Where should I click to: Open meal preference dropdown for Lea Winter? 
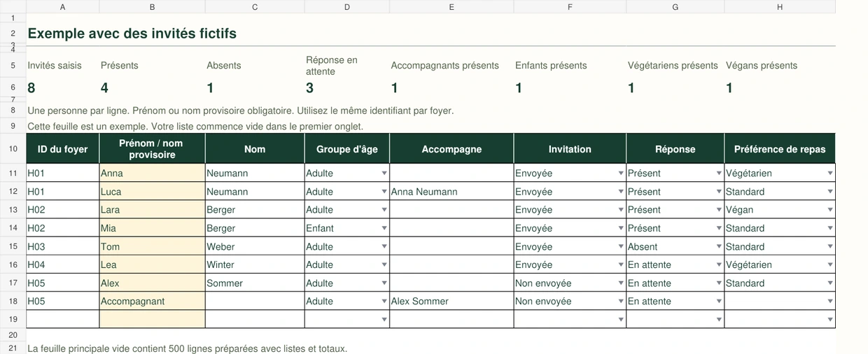[x=830, y=264]
